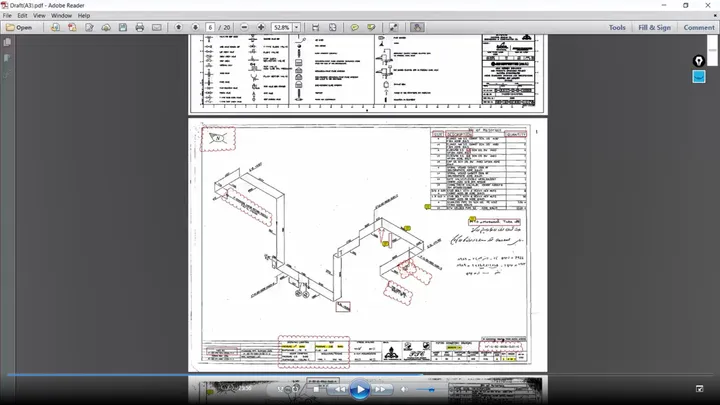Open the Comment pane
720x405 pixels.
(x=699, y=28)
